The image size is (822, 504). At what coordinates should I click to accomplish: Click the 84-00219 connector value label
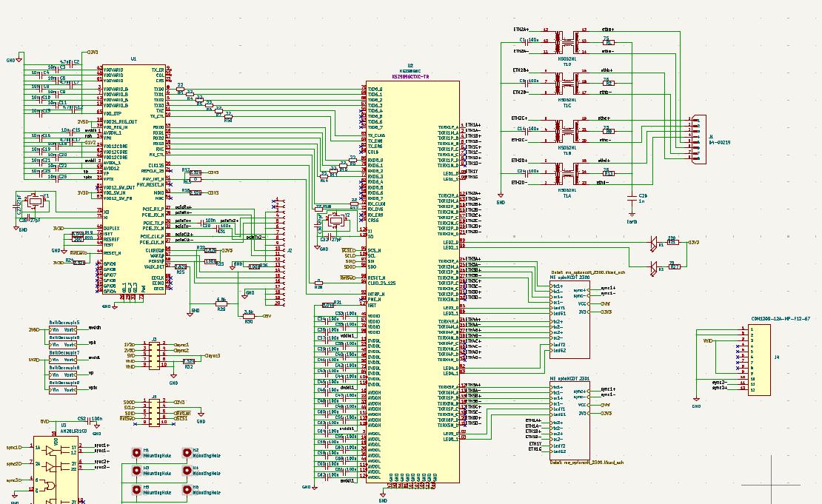[x=720, y=142]
